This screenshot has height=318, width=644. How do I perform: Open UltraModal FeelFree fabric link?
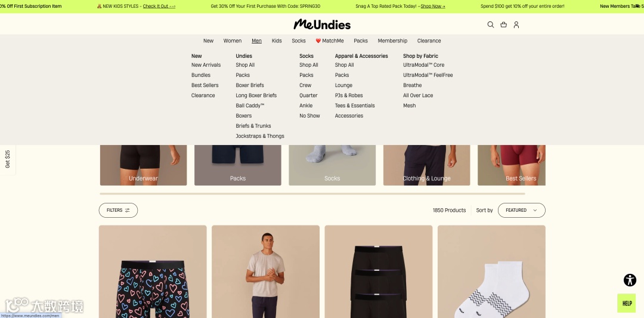(x=428, y=75)
